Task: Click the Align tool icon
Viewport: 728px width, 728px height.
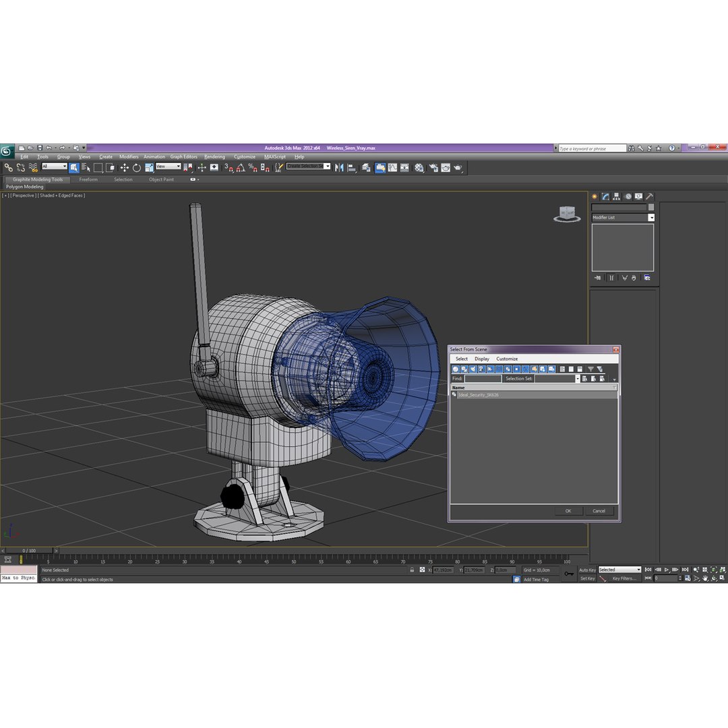Action: (x=351, y=168)
